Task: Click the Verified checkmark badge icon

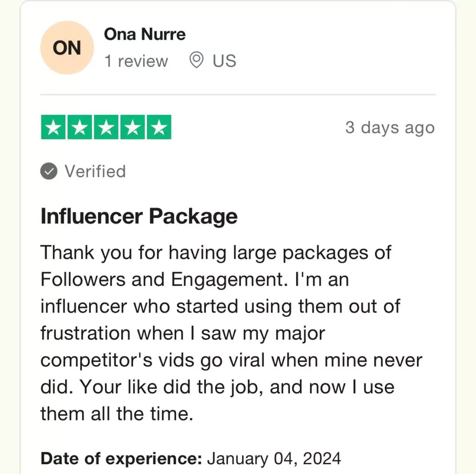Action: pyautogui.click(x=49, y=172)
